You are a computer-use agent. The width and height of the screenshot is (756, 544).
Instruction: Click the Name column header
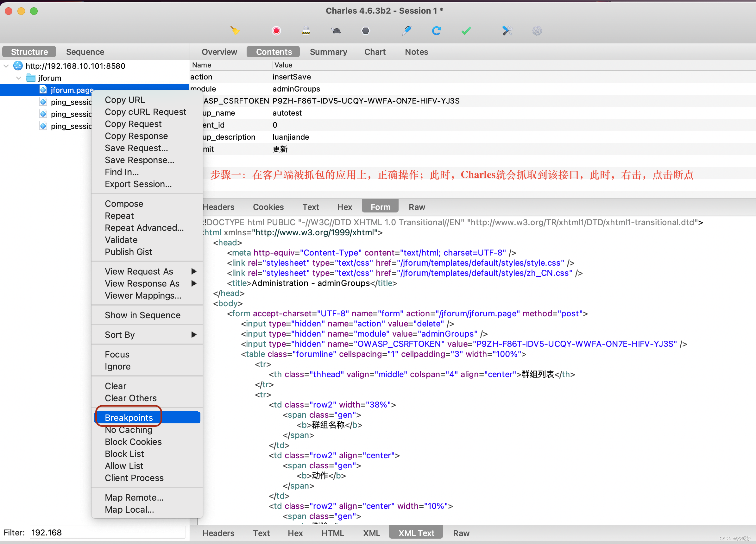point(231,65)
